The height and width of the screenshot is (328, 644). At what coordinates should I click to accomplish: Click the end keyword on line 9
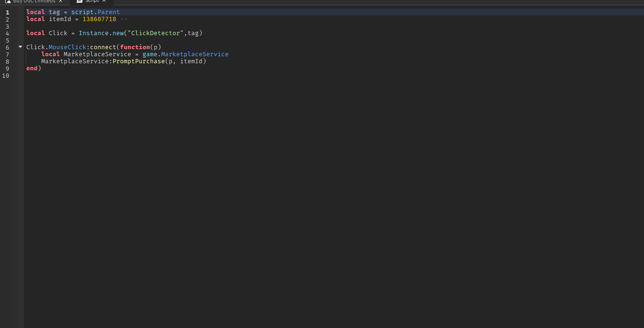coord(31,68)
